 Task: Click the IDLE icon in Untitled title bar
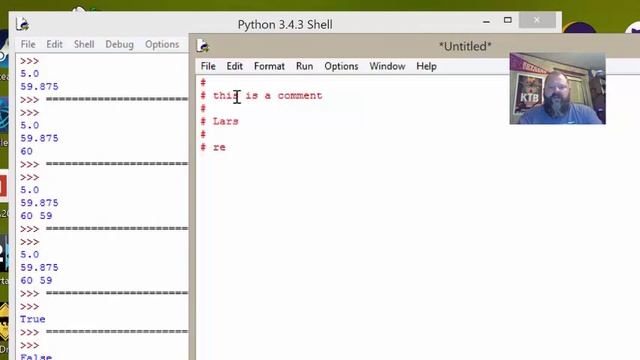click(x=203, y=46)
